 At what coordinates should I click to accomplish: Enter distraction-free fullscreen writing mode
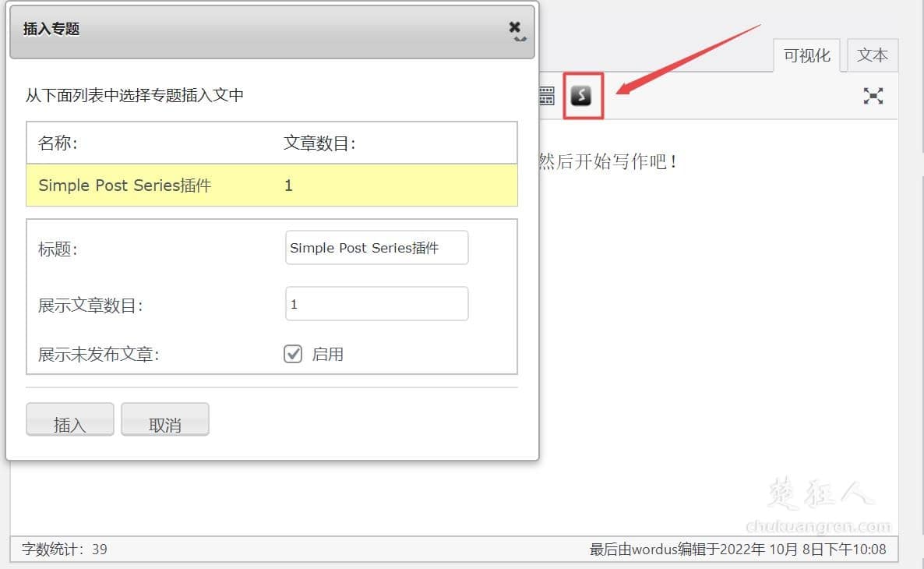[873, 96]
